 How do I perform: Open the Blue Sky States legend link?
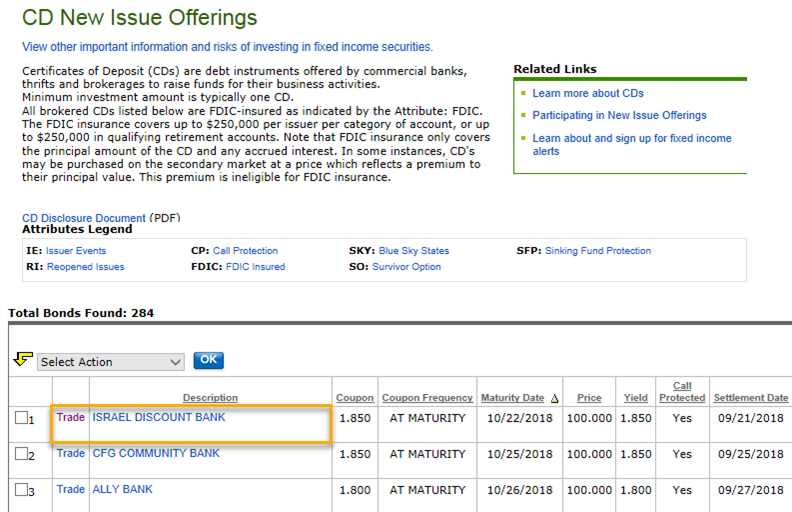413,251
